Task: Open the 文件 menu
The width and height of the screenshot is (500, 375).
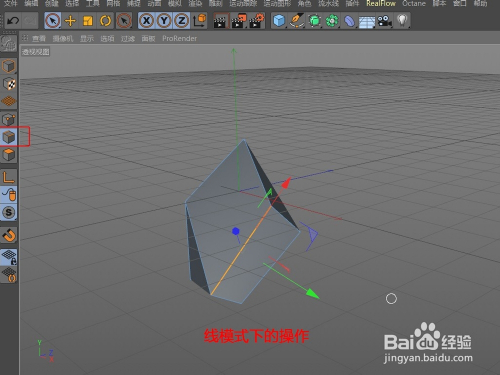Action: [10, 3]
